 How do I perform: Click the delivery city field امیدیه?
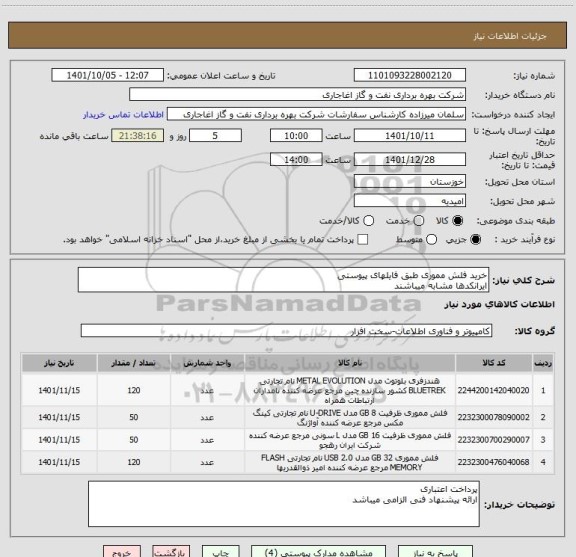tap(410, 201)
